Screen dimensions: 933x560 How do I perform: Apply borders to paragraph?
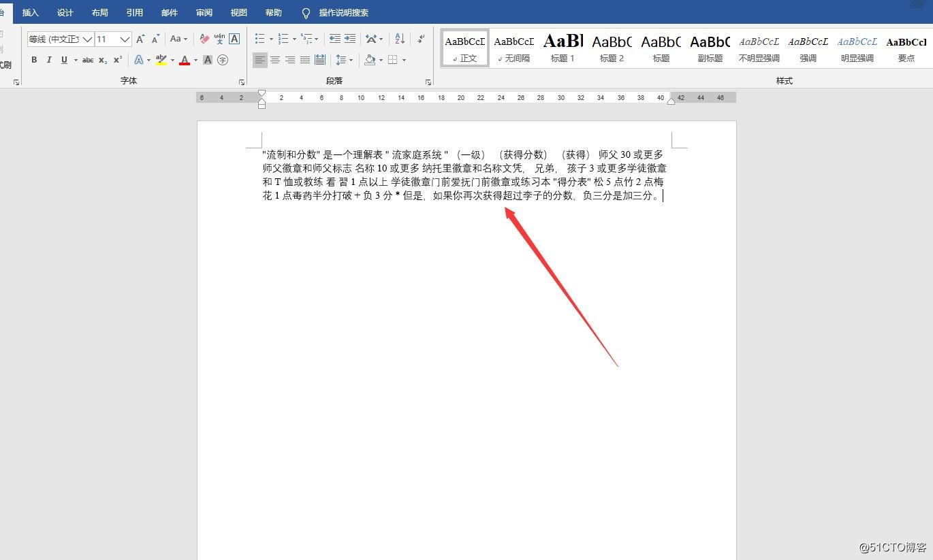pyautogui.click(x=393, y=60)
